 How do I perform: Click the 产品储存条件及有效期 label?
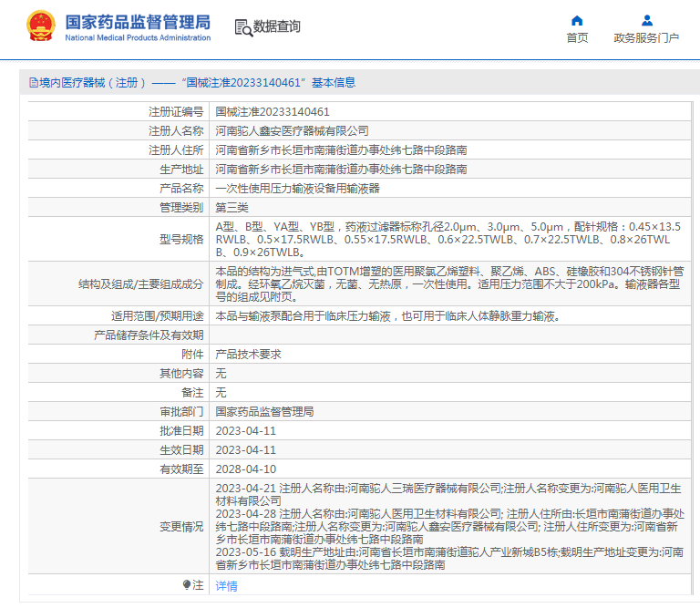pos(149,335)
